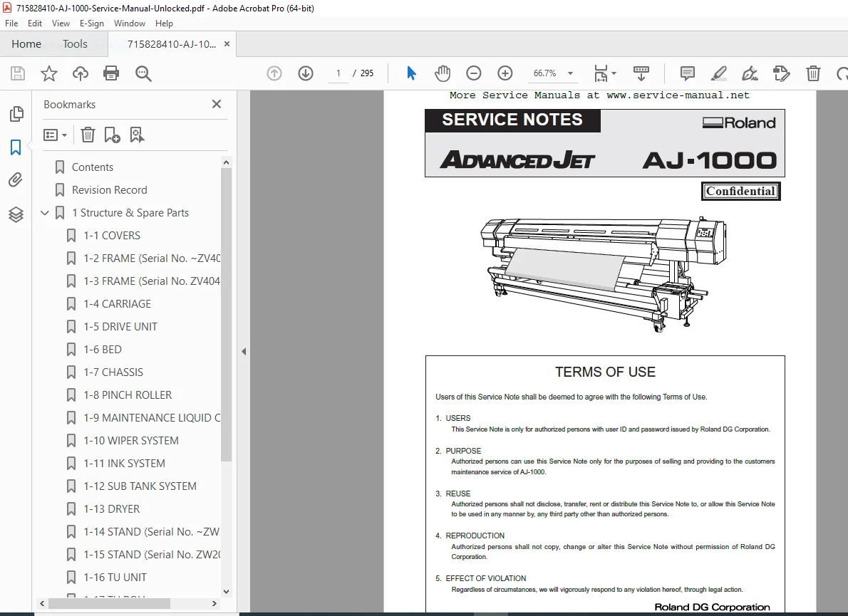This screenshot has height=616, width=848.
Task: Open the Edit menu
Action: click(35, 24)
